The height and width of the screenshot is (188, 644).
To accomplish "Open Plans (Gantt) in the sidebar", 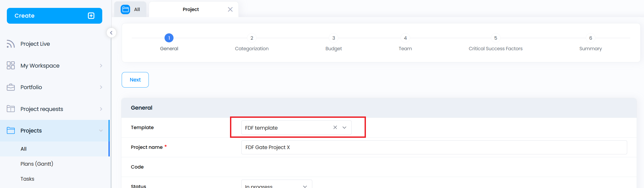I will tap(37, 164).
